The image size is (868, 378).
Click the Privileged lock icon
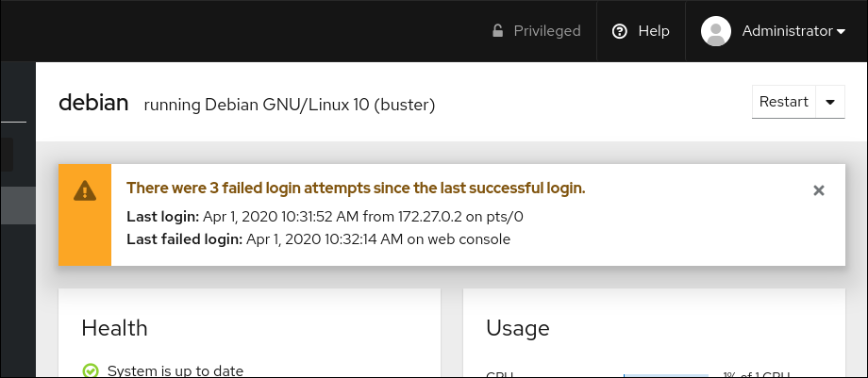tap(498, 31)
